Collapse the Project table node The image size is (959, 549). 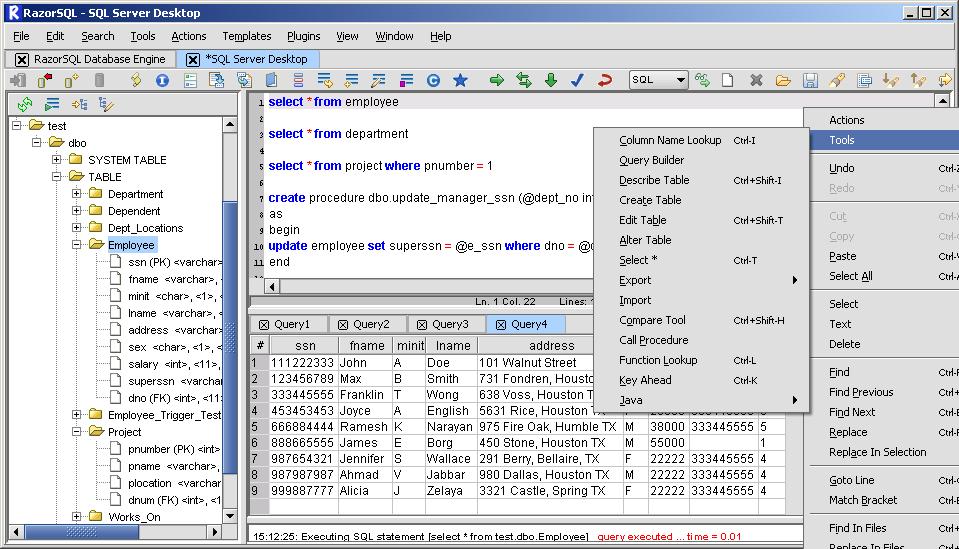(x=76, y=432)
